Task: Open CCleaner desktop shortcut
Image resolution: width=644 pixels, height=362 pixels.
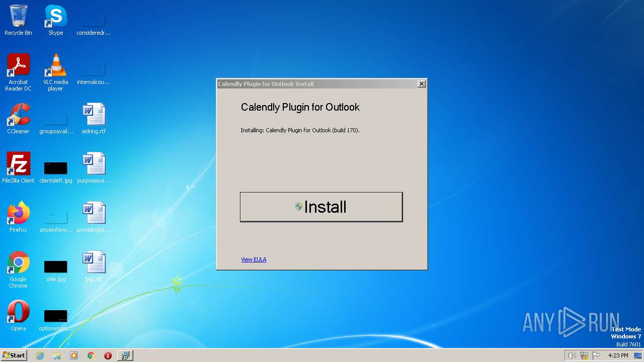Action: point(18,119)
